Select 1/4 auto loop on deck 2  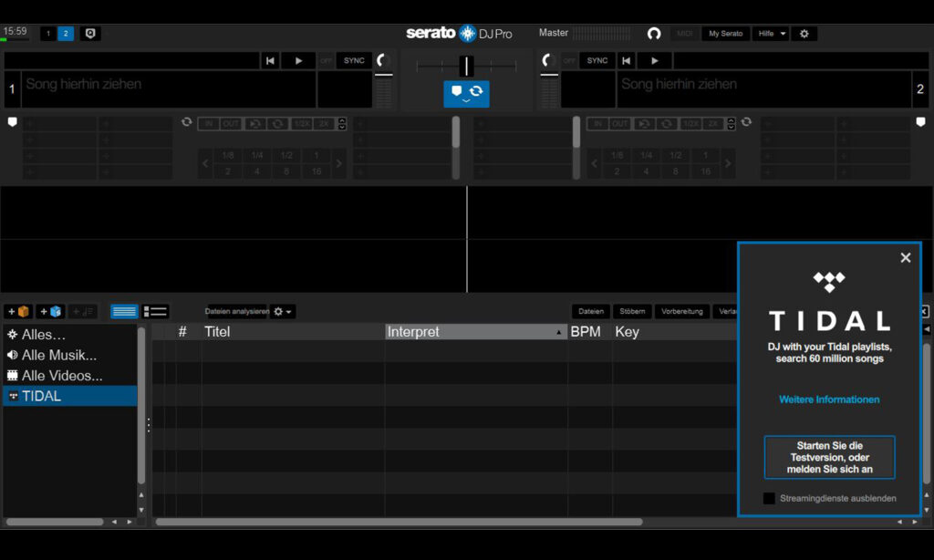pyautogui.click(x=647, y=155)
